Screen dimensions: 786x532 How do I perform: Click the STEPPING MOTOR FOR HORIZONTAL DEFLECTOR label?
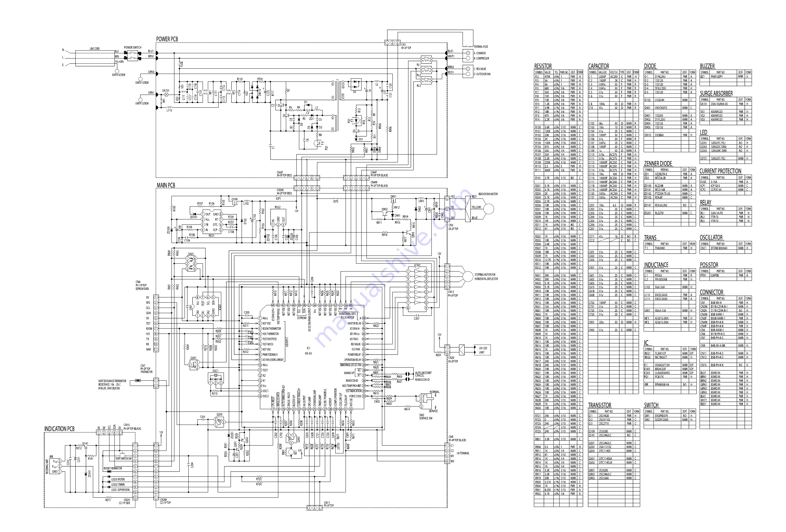point(486,277)
